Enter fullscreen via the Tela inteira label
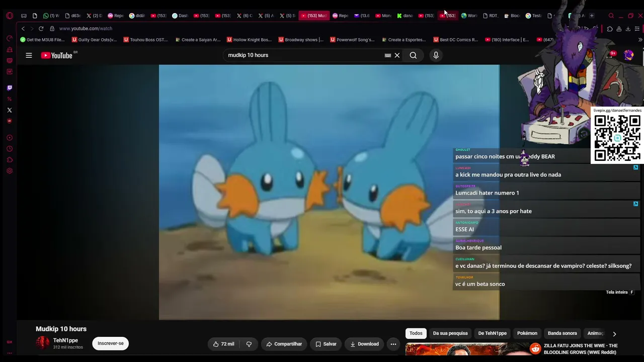Image resolution: width=644 pixels, height=362 pixels. pyautogui.click(x=616, y=292)
